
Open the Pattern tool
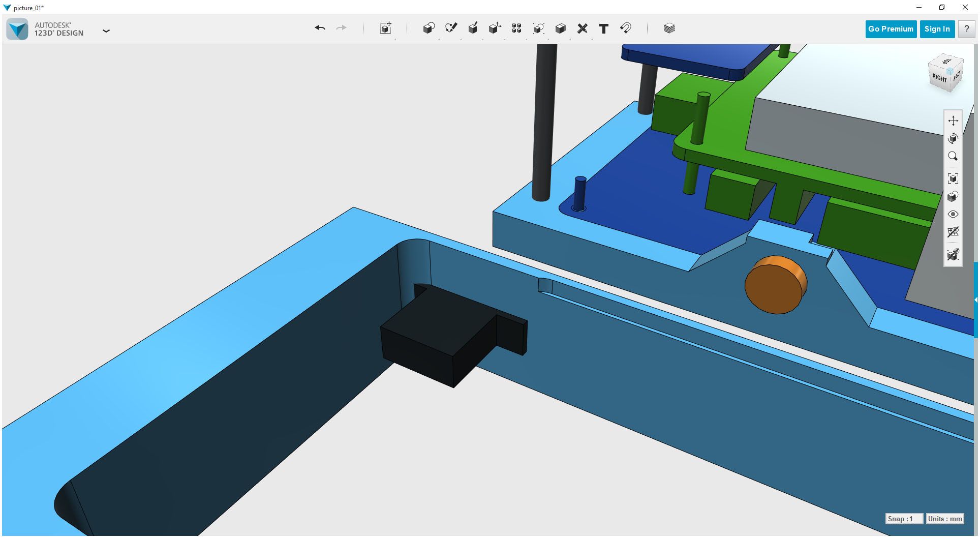(x=516, y=28)
